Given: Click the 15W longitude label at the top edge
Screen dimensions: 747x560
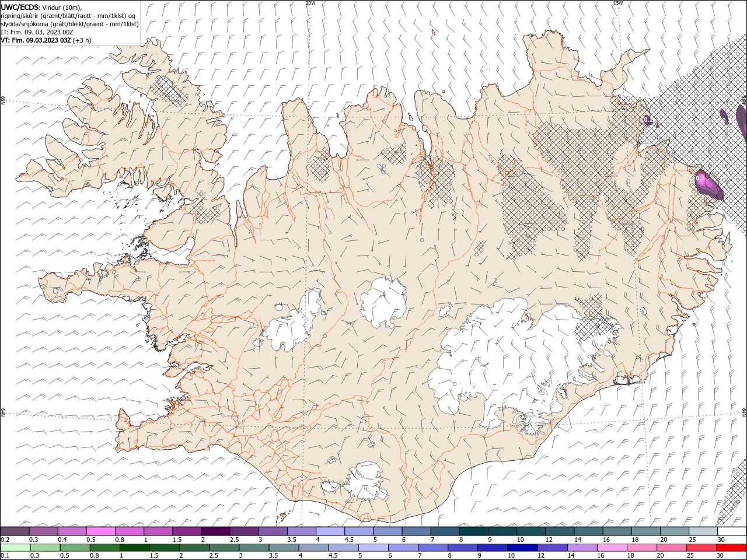Looking at the screenshot, I should point(618,3).
